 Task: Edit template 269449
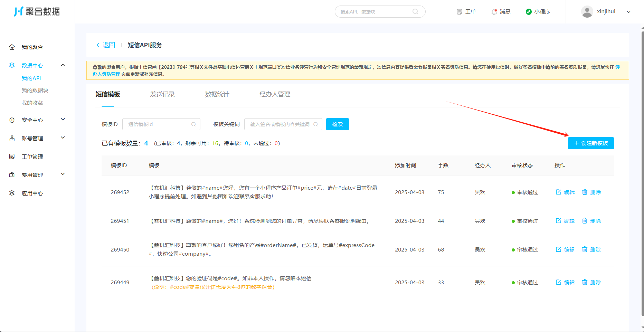point(565,282)
